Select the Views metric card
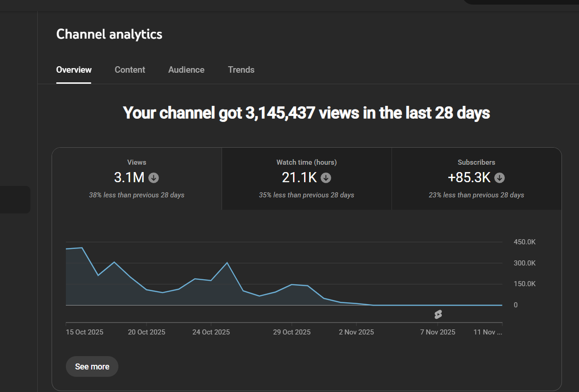The height and width of the screenshot is (392, 579). pos(137,179)
